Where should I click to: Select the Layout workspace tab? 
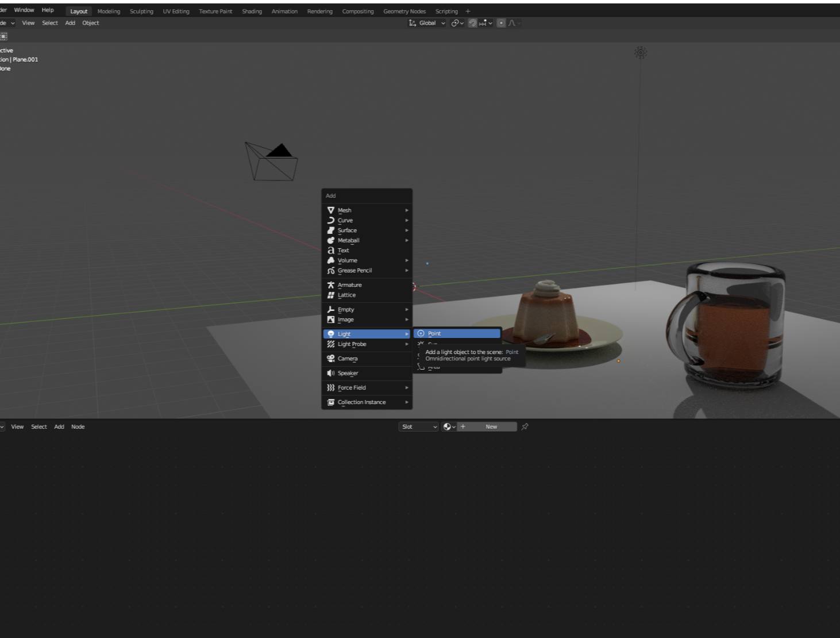coord(79,11)
